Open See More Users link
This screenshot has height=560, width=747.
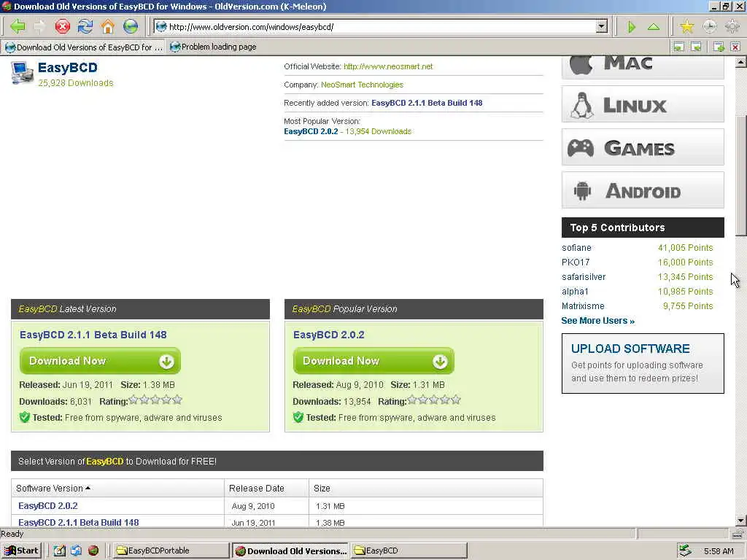point(598,321)
